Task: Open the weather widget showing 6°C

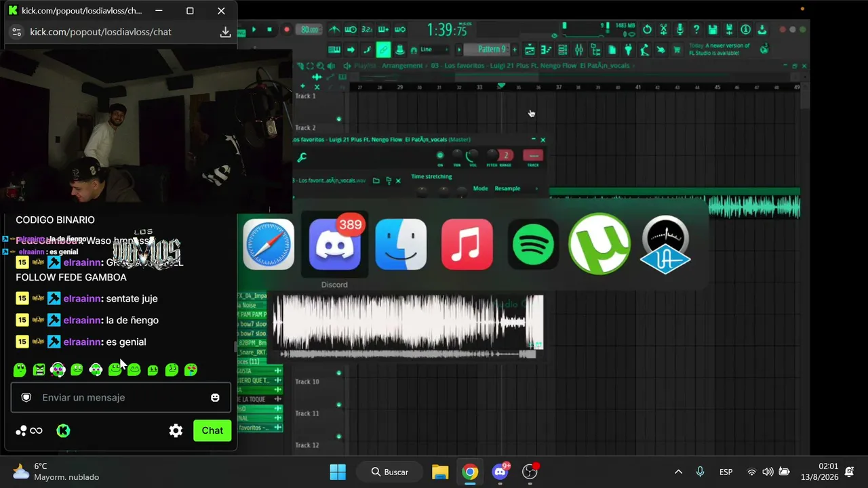Action: [56, 472]
